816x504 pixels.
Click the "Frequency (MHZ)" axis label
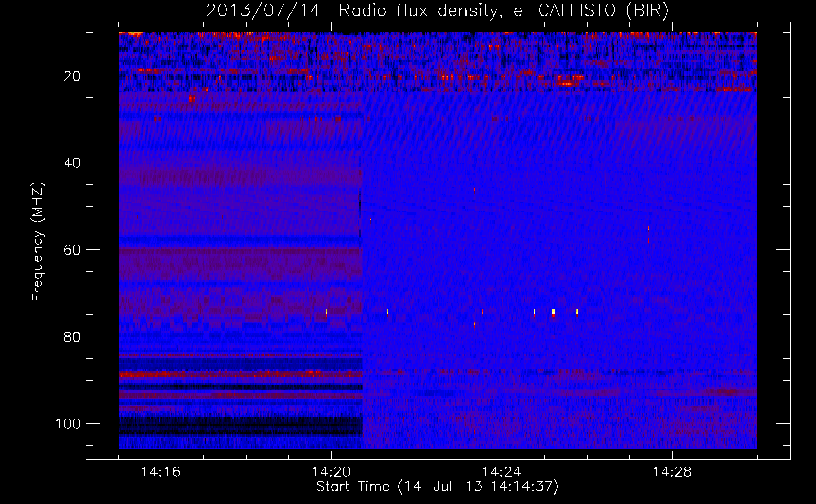[38, 242]
